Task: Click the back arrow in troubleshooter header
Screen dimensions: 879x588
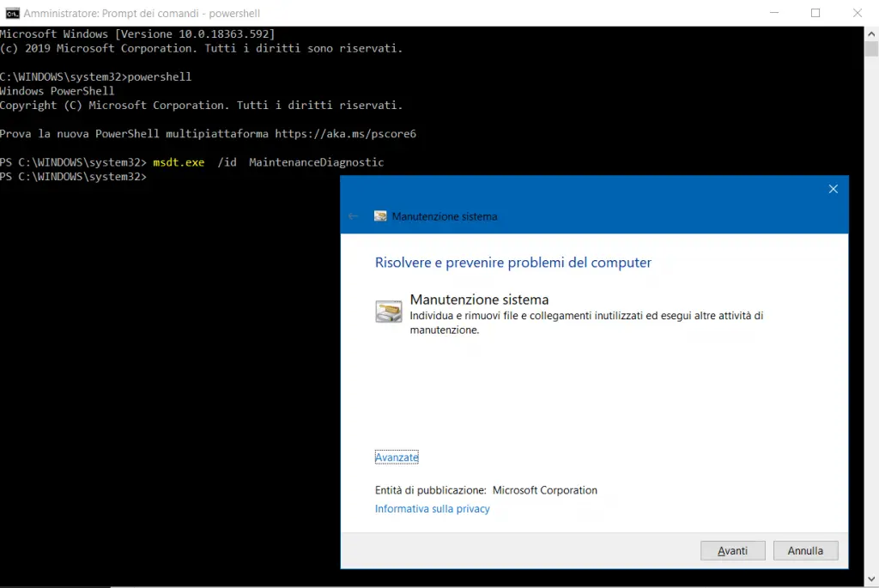Action: point(353,216)
